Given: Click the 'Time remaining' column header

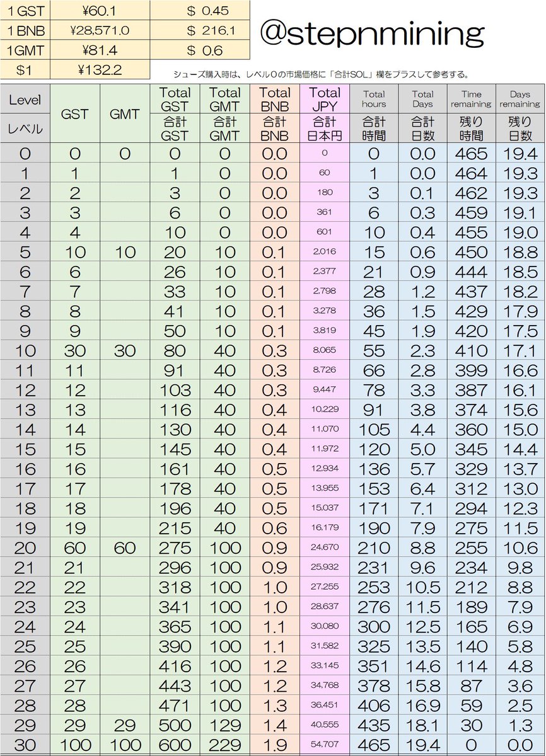Looking at the screenshot, I should tap(471, 99).
